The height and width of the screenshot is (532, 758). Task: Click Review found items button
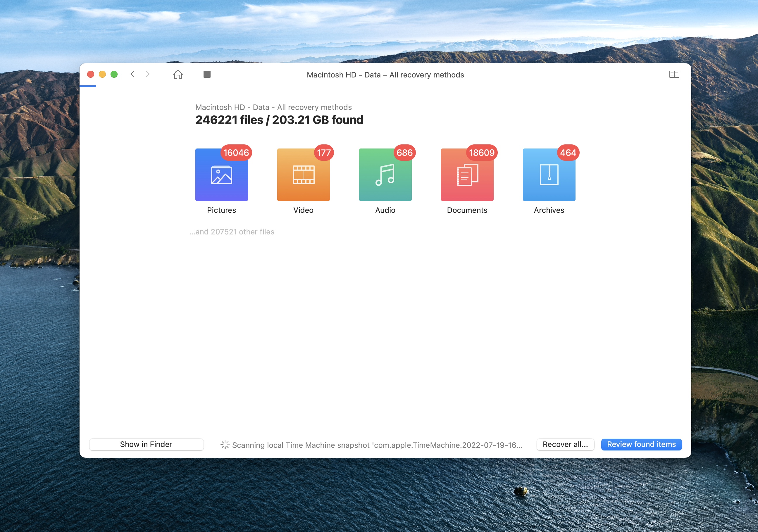(641, 444)
